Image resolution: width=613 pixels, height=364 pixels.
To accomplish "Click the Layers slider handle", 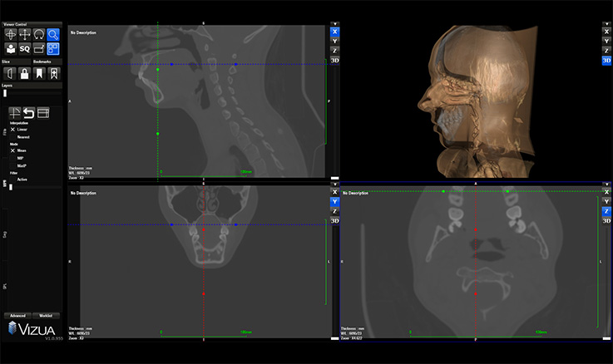I will click(x=5, y=92).
